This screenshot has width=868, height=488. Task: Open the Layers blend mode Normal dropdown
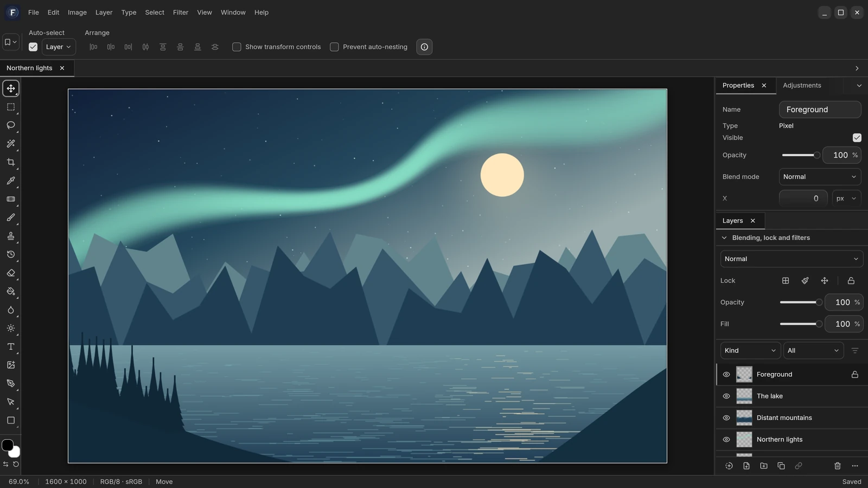click(x=792, y=259)
